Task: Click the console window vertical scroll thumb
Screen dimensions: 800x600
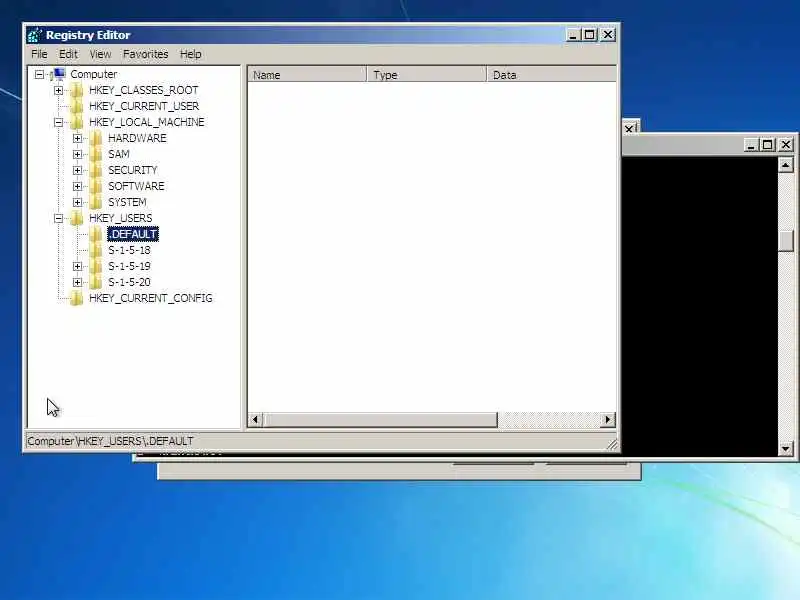Action: 786,241
